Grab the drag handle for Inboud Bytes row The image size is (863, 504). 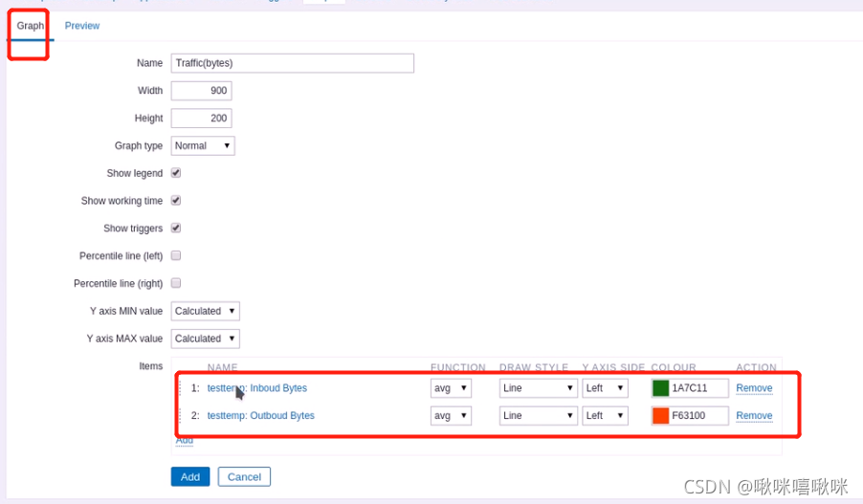[x=180, y=388]
